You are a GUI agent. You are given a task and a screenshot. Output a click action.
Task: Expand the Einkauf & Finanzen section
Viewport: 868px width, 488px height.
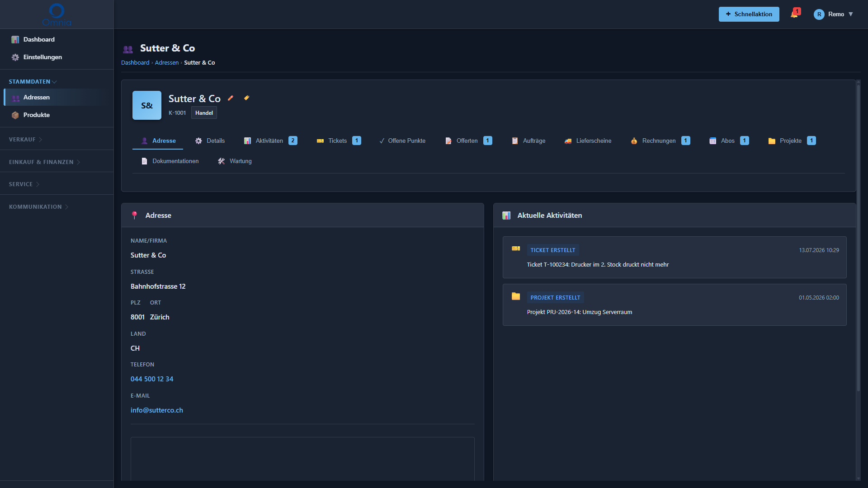(44, 162)
